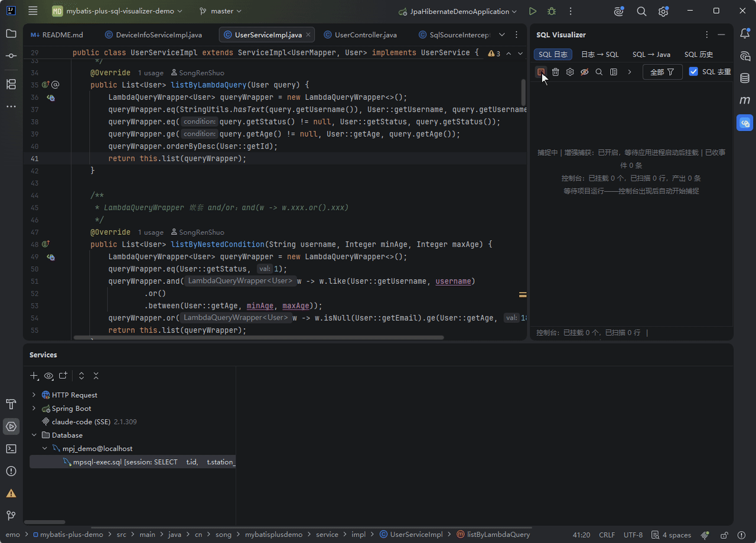Viewport: 756px width, 543px height.
Task: Open the UserController.java editor tab
Action: pyautogui.click(x=360, y=35)
